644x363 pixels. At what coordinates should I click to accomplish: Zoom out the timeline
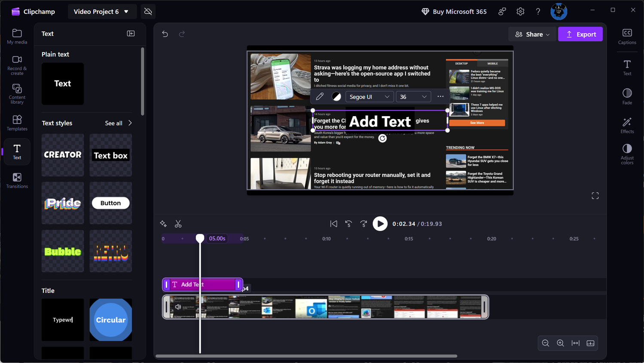tap(546, 343)
